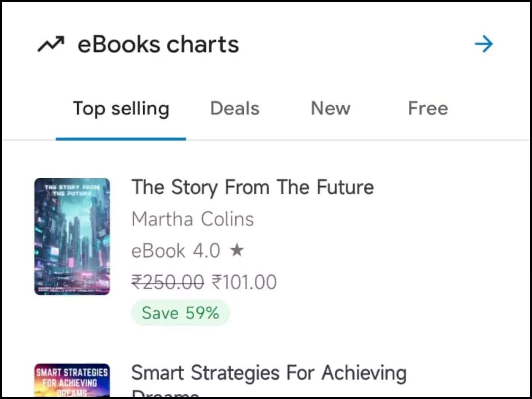
Task: Click the author Martha Colins
Action: click(193, 218)
